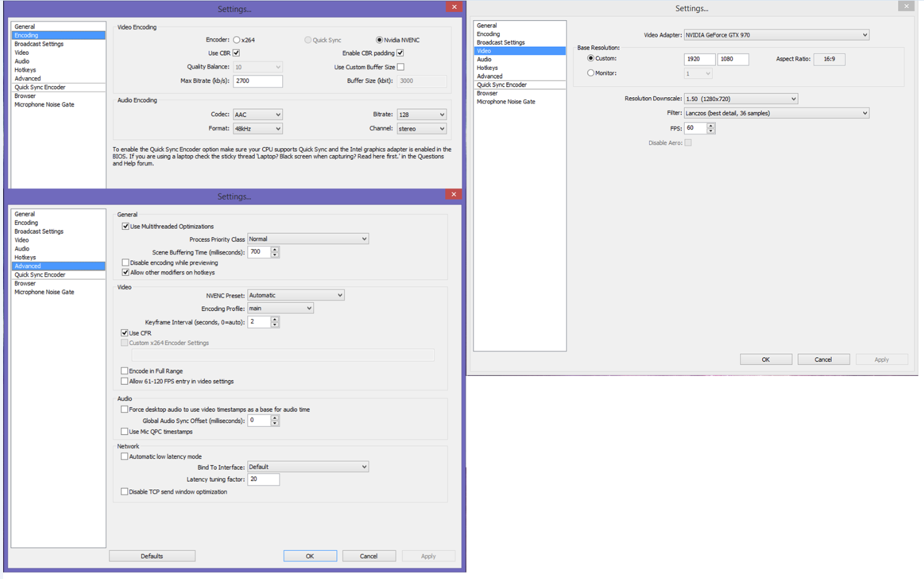Toggle the Use CFR checkbox
The image size is (924, 579).
click(x=125, y=333)
